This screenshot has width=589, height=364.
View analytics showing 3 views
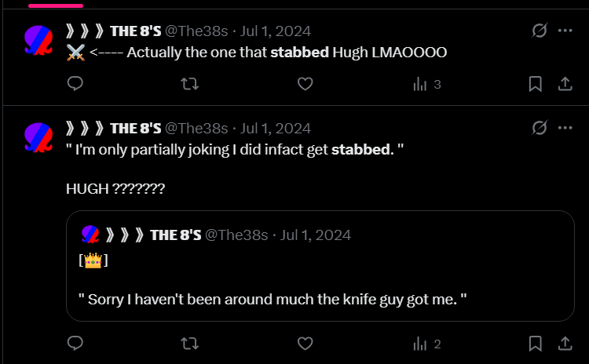pyautogui.click(x=426, y=84)
